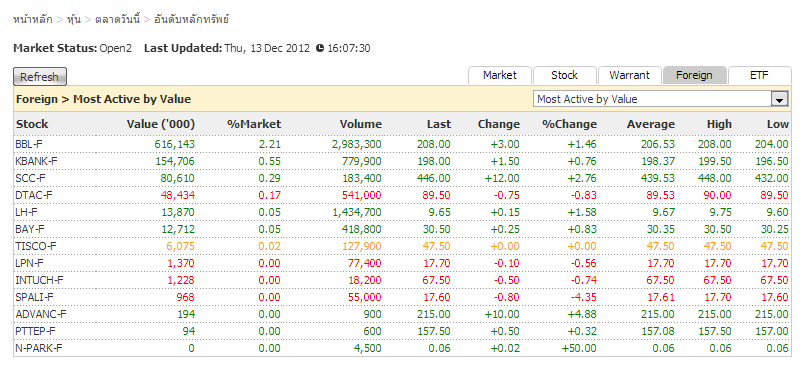809x372 pixels.
Task: Switch to the Stock tab
Action: tap(564, 75)
